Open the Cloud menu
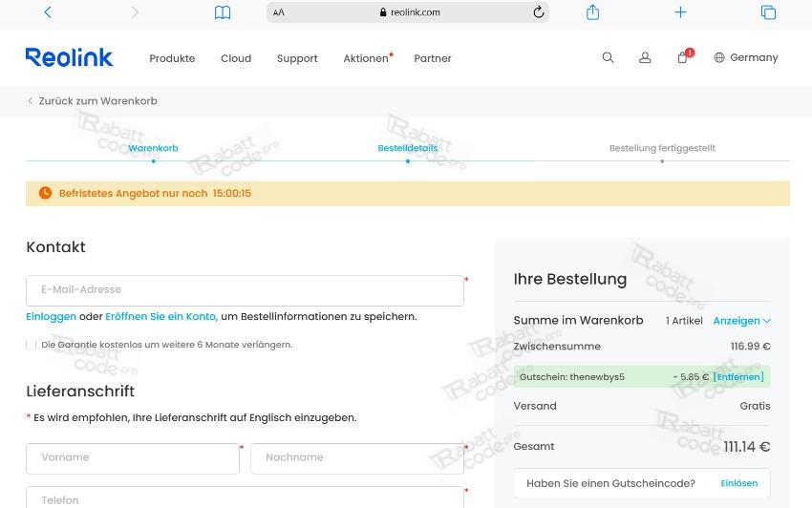This screenshot has height=508, width=812. click(236, 58)
